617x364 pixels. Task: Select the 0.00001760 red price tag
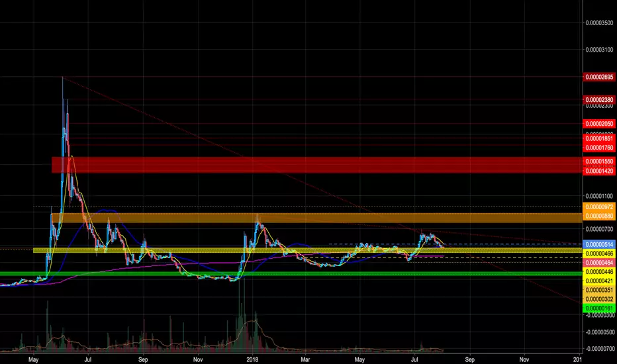tap(599, 148)
